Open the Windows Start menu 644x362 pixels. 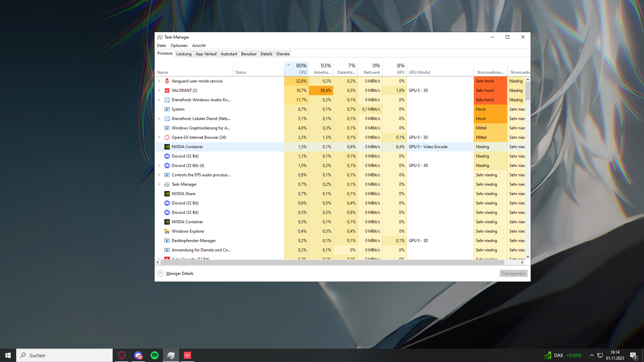[8, 355]
